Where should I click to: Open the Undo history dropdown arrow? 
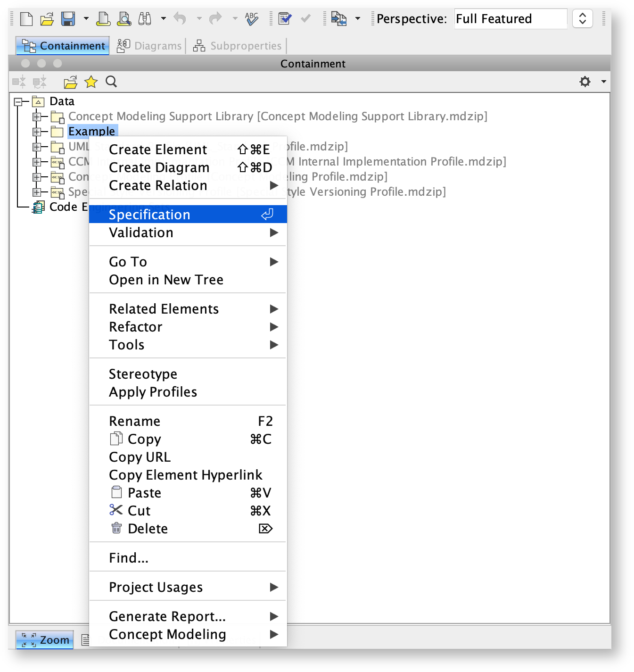[x=199, y=19]
